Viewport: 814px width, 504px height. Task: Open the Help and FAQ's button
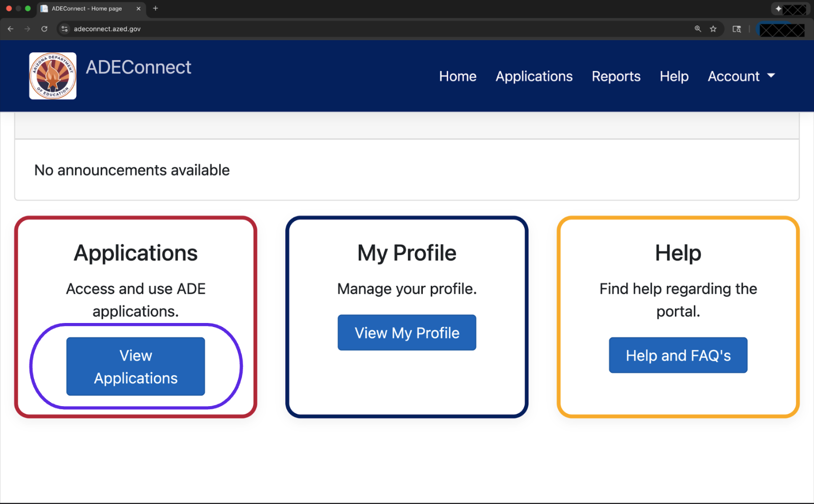coord(678,355)
